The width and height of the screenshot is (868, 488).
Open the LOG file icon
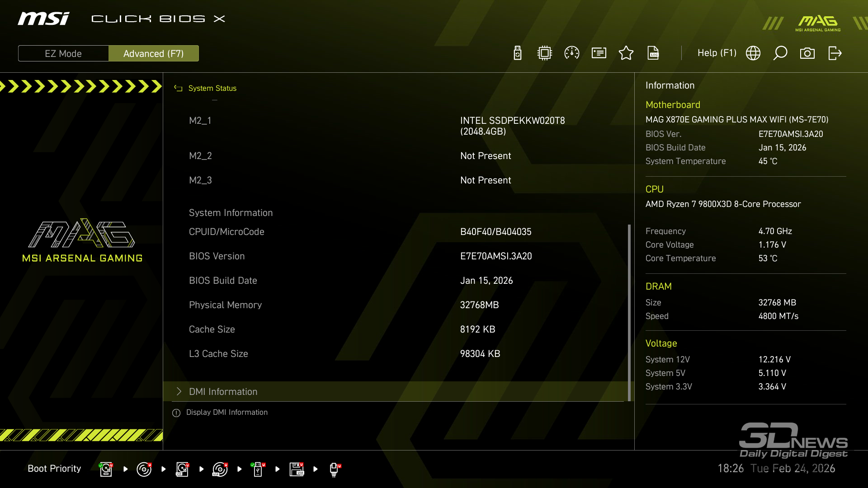click(653, 53)
